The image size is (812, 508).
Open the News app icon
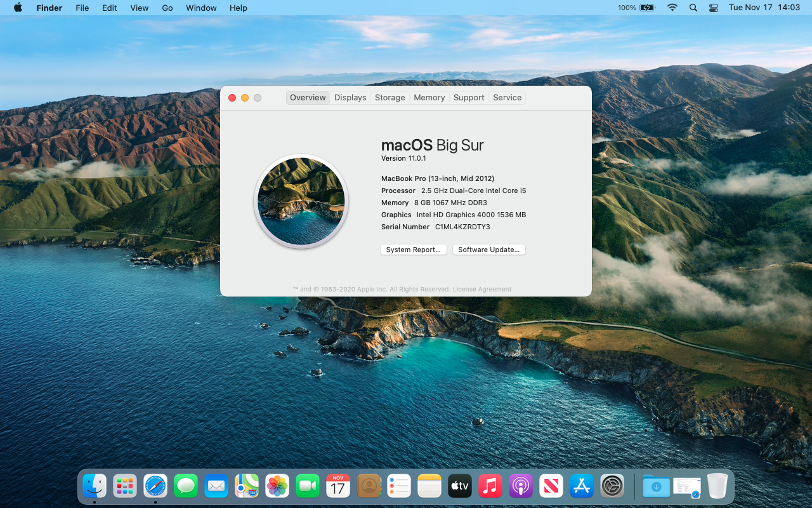click(x=551, y=486)
